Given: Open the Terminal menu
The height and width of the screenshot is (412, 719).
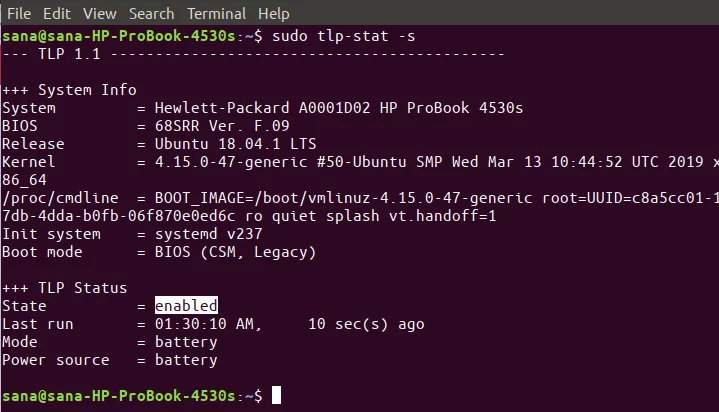Looking at the screenshot, I should 216,14.
